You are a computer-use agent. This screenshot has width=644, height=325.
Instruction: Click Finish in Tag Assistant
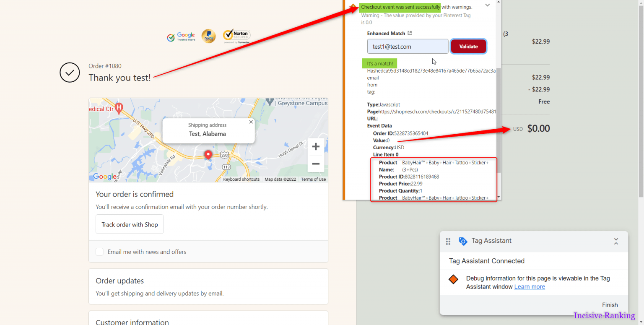click(610, 305)
